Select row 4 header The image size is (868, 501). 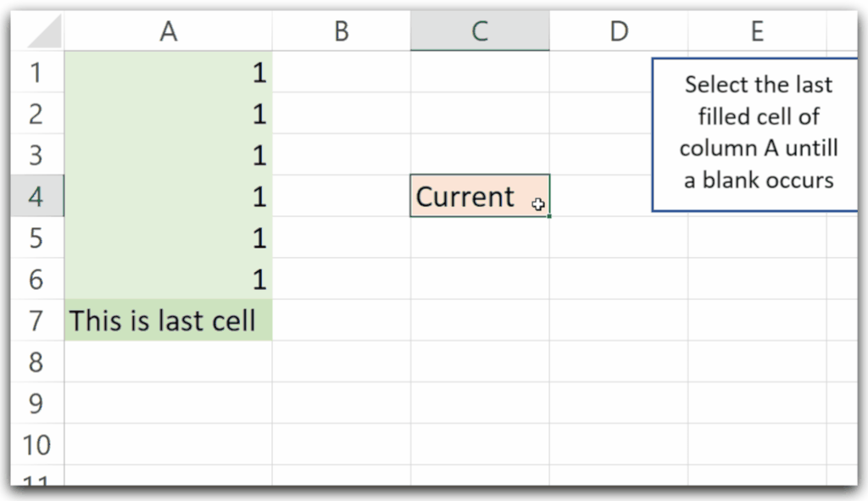(x=36, y=197)
